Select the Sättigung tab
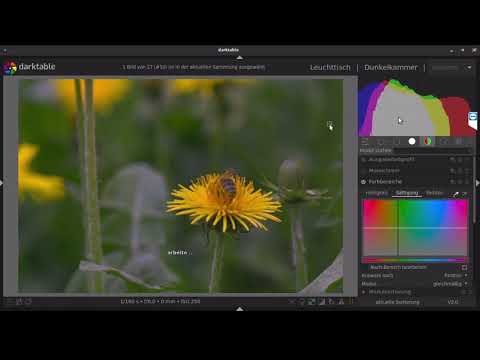This screenshot has width=480, height=360. click(x=407, y=193)
